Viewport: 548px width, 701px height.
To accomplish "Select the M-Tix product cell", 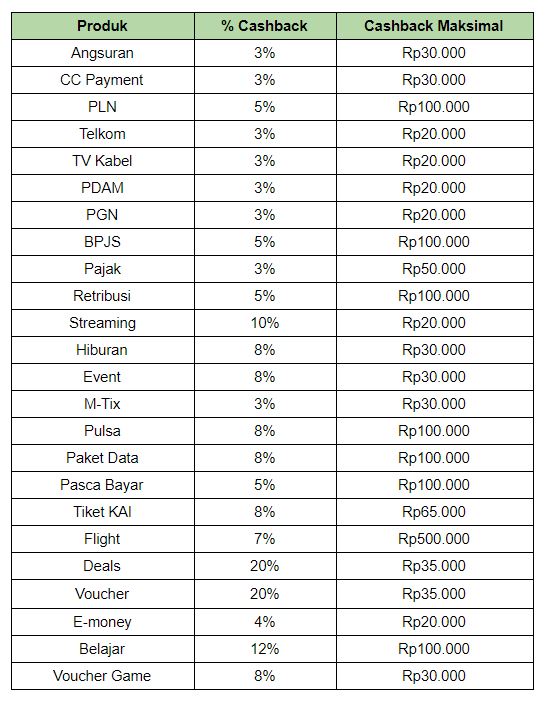I will pos(103,404).
